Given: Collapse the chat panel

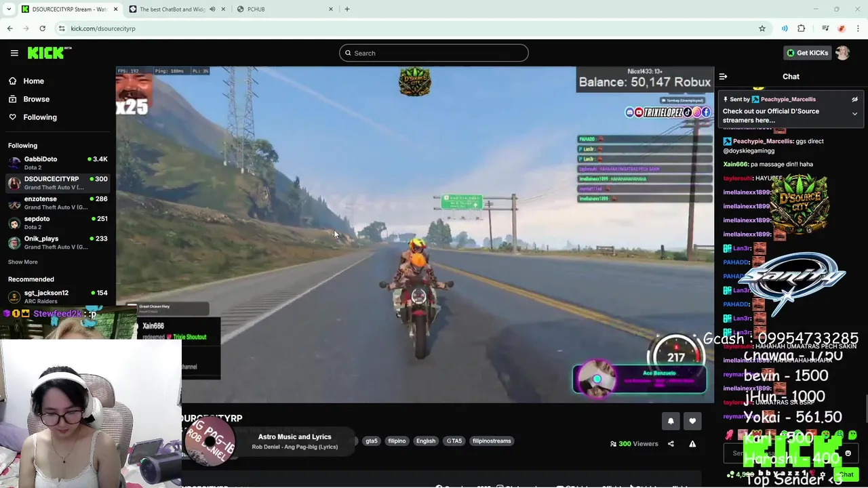Looking at the screenshot, I should point(723,77).
